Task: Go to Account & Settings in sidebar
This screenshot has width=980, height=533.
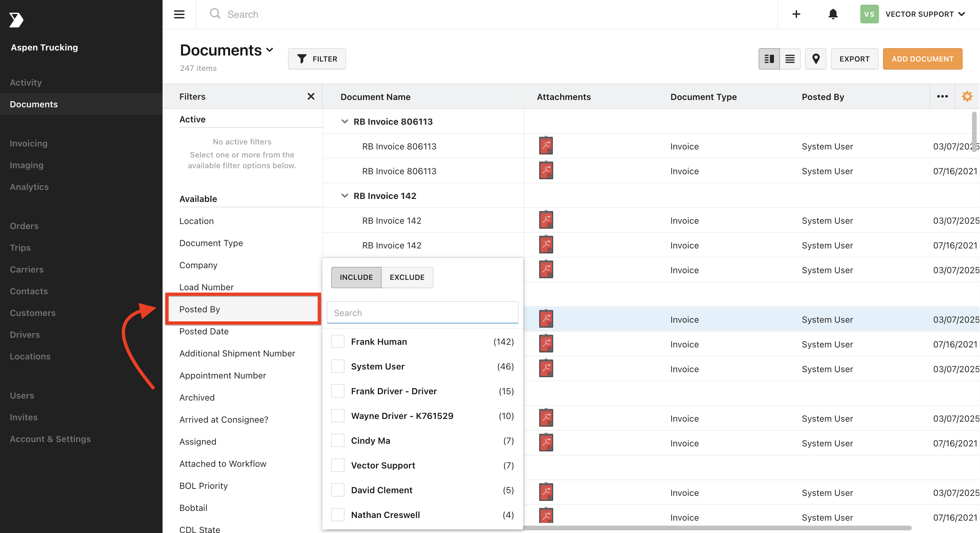Action: [x=50, y=439]
